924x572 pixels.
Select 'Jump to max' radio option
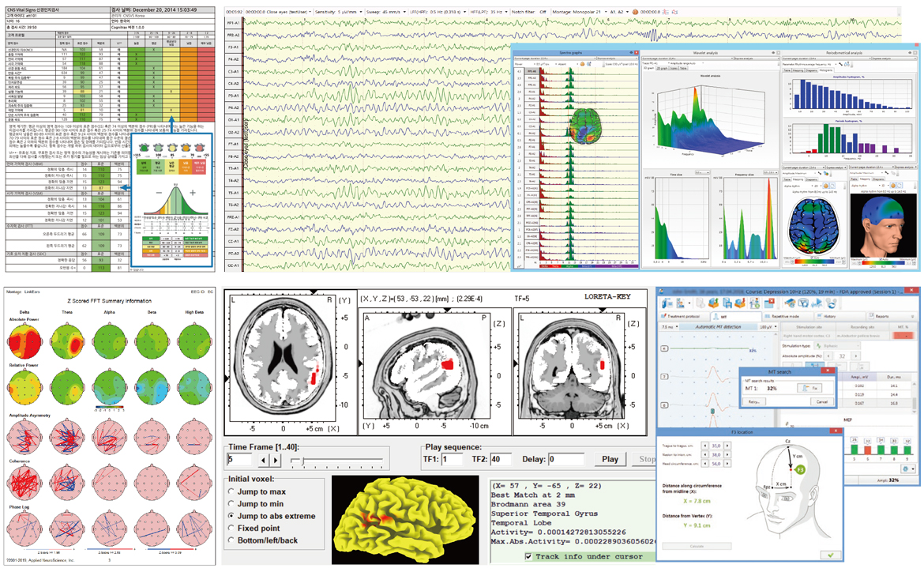[231, 492]
